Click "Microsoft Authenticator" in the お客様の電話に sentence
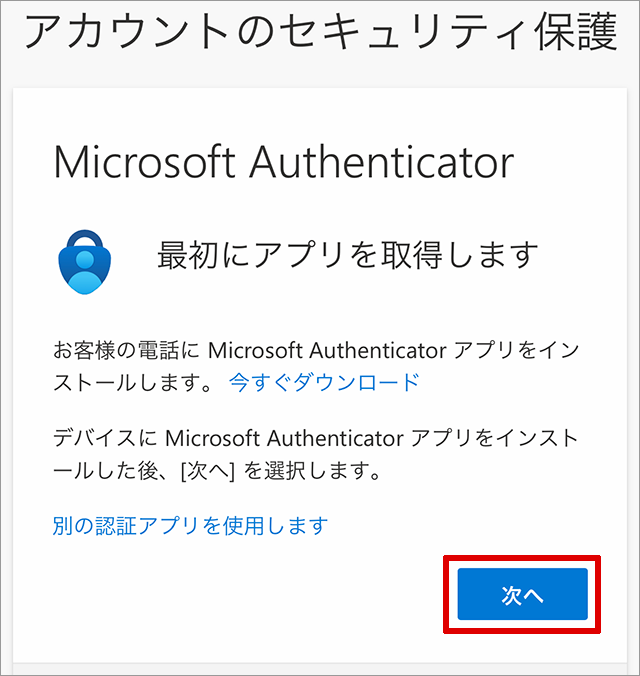 [x=327, y=350]
